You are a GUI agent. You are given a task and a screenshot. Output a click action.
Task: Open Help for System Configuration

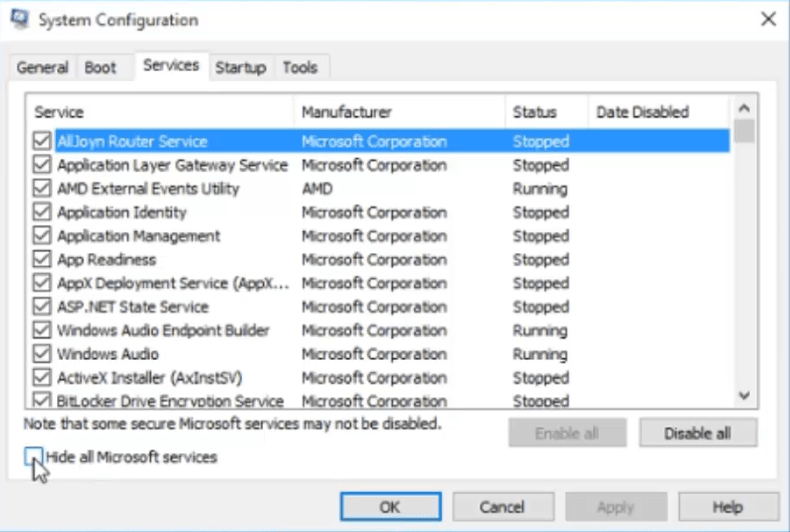(728, 507)
